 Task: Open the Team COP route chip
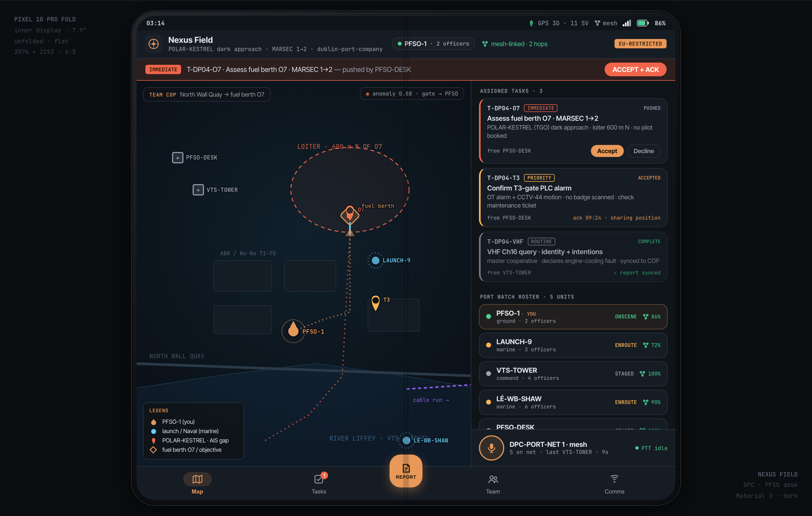coord(207,94)
